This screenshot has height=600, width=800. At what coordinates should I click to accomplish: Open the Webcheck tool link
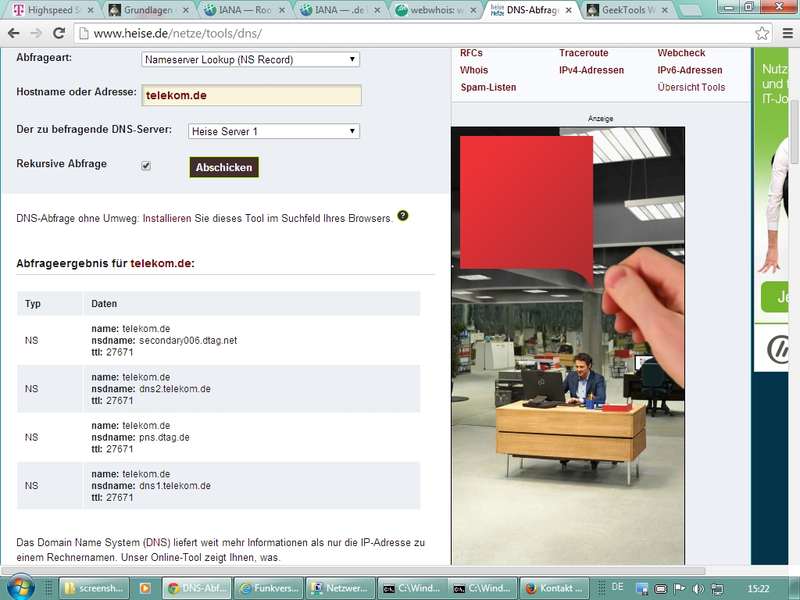point(681,53)
